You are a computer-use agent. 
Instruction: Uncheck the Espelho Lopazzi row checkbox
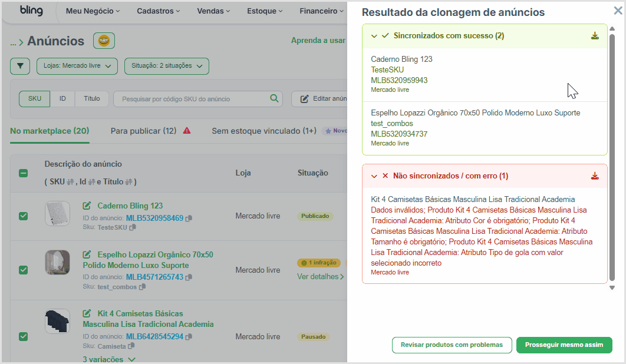(23, 270)
